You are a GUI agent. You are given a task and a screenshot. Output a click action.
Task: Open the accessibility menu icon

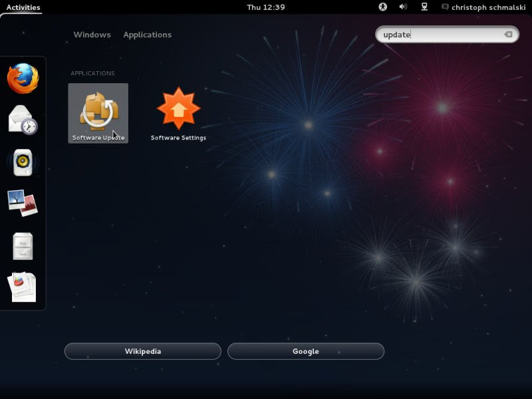[383, 7]
